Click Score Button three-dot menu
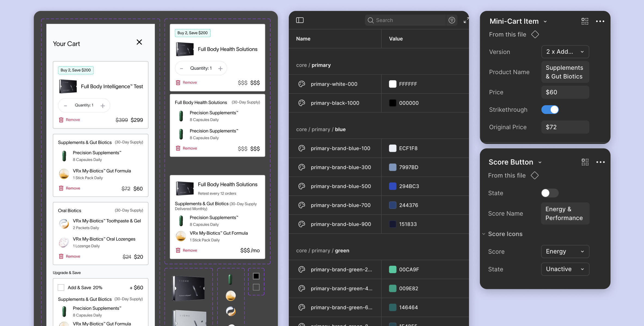The image size is (644, 326). click(x=600, y=162)
